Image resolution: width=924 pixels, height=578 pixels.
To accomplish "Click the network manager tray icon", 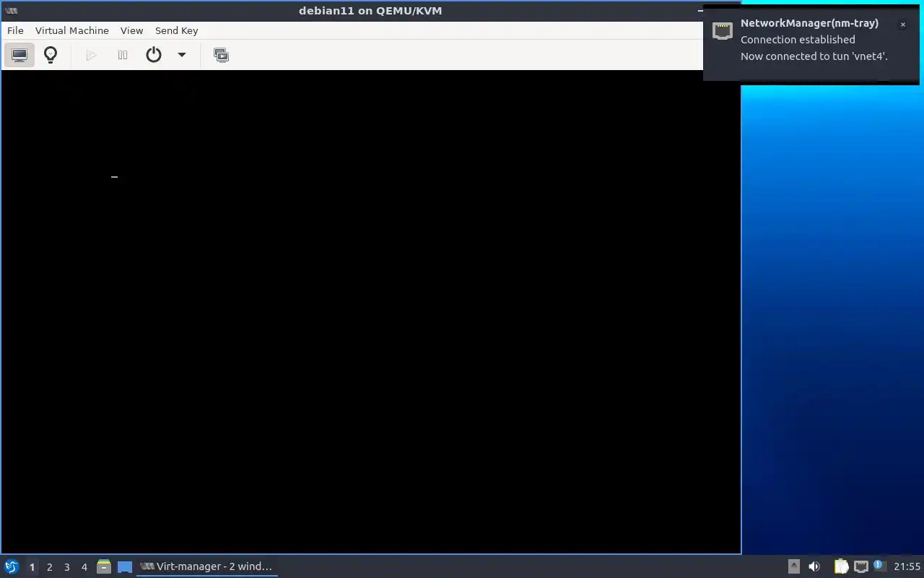I will 860,566.
